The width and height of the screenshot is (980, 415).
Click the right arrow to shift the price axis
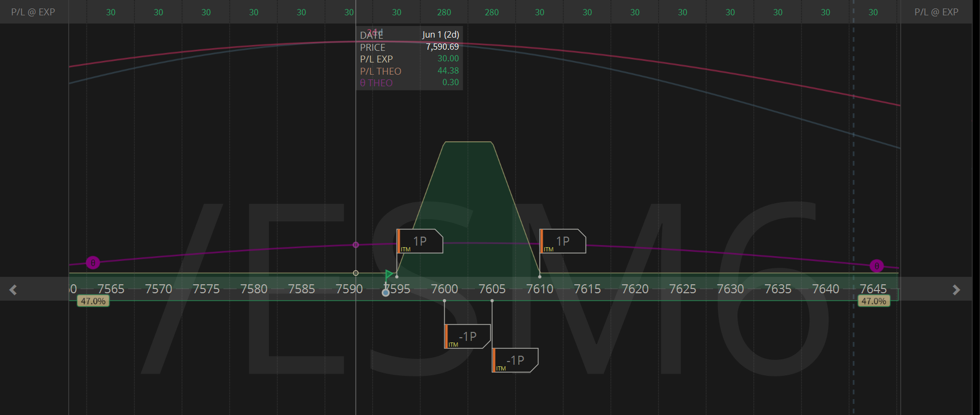[956, 290]
